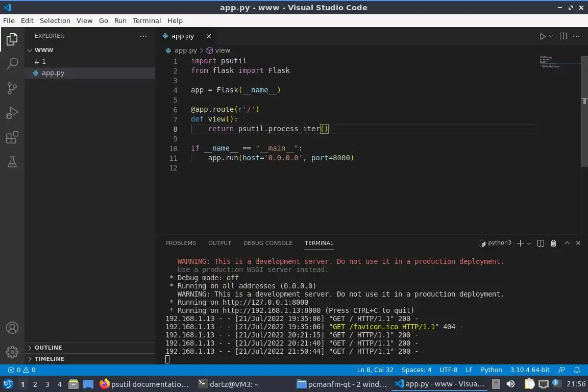Open the Selection menu
This screenshot has width=588, height=392.
55,20
